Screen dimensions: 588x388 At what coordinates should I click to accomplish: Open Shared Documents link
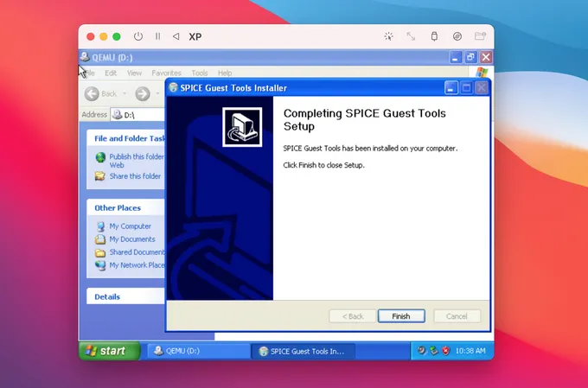[x=137, y=252]
